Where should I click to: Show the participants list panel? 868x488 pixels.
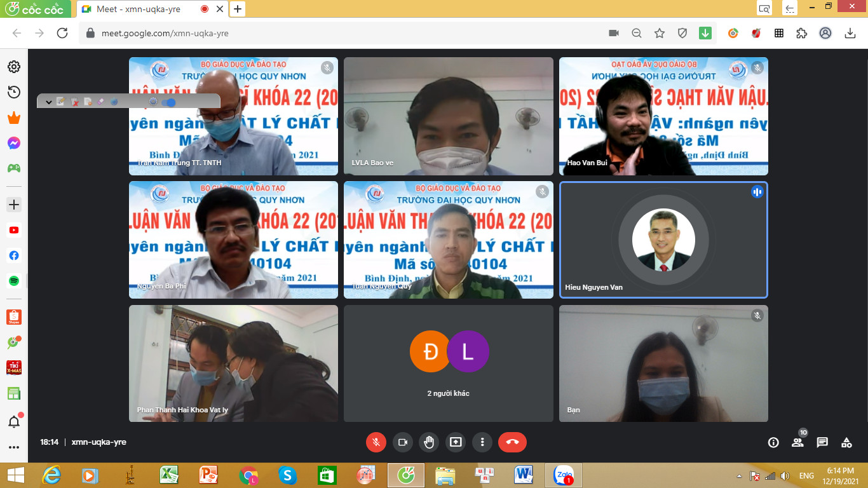797,443
